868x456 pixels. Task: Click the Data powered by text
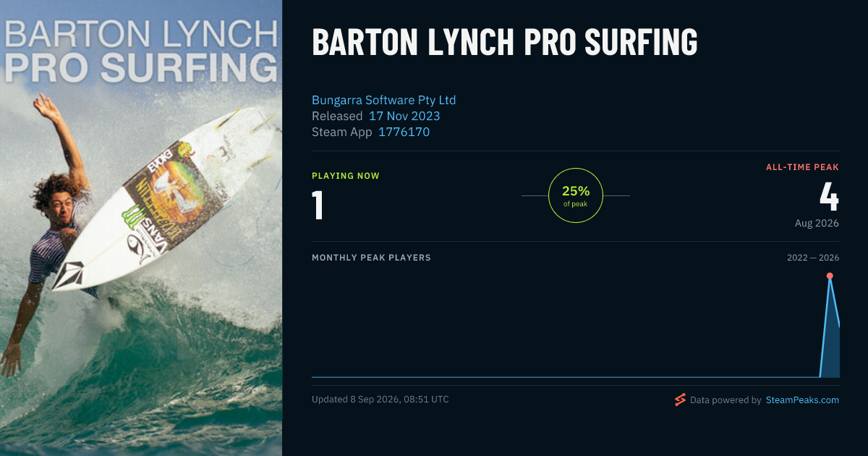[x=726, y=400]
